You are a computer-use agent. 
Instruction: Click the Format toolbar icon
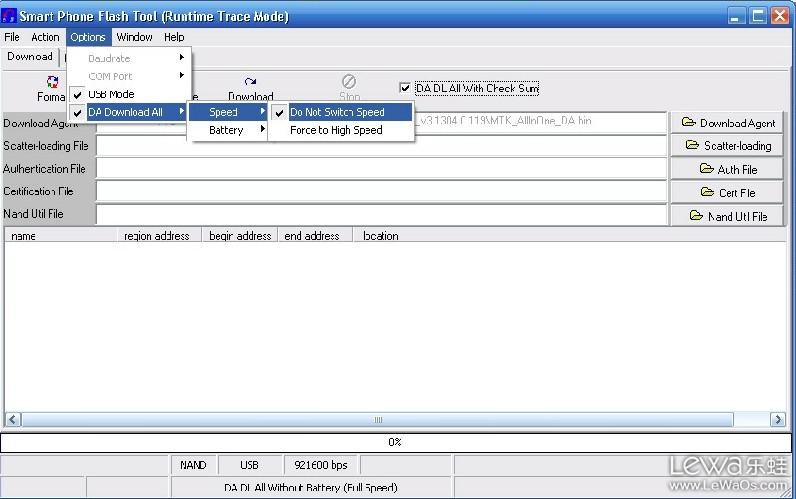[52, 83]
